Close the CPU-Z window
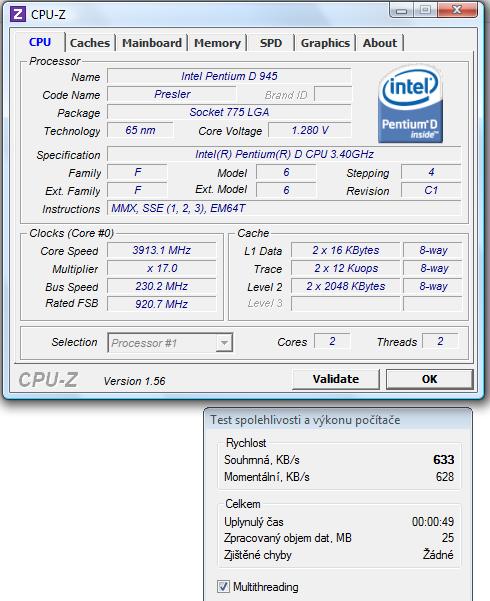 456,10
